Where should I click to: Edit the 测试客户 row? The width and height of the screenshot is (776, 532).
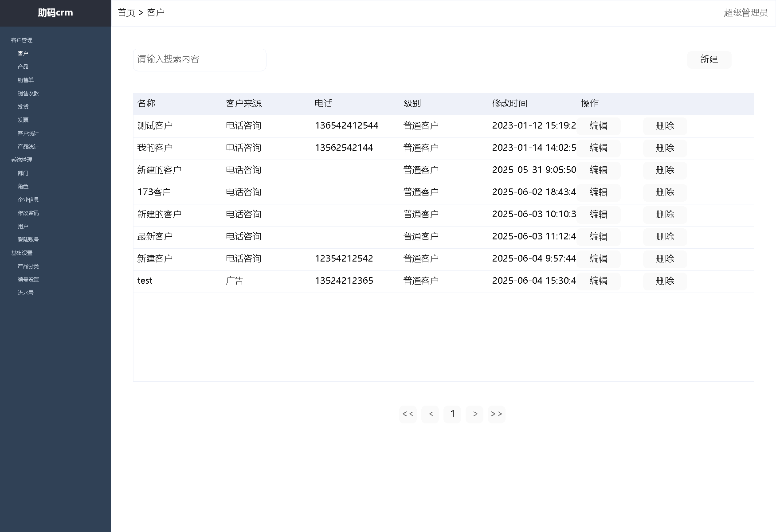(x=599, y=126)
